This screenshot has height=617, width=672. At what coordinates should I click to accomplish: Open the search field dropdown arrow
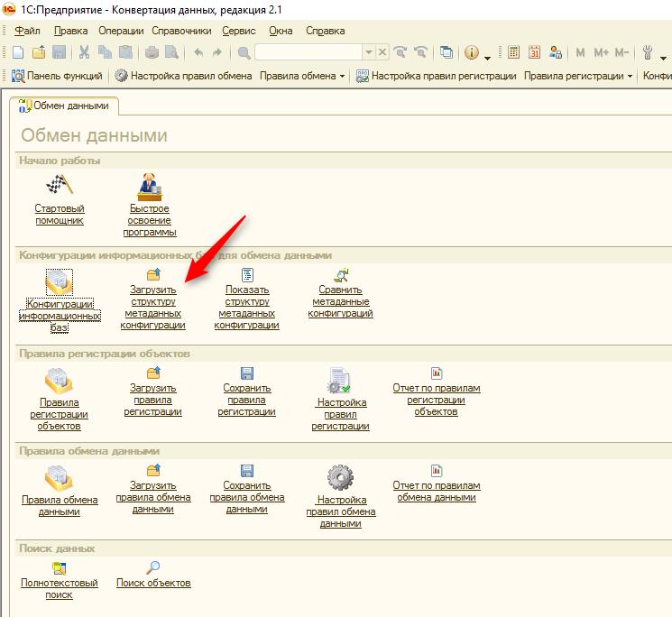click(369, 52)
